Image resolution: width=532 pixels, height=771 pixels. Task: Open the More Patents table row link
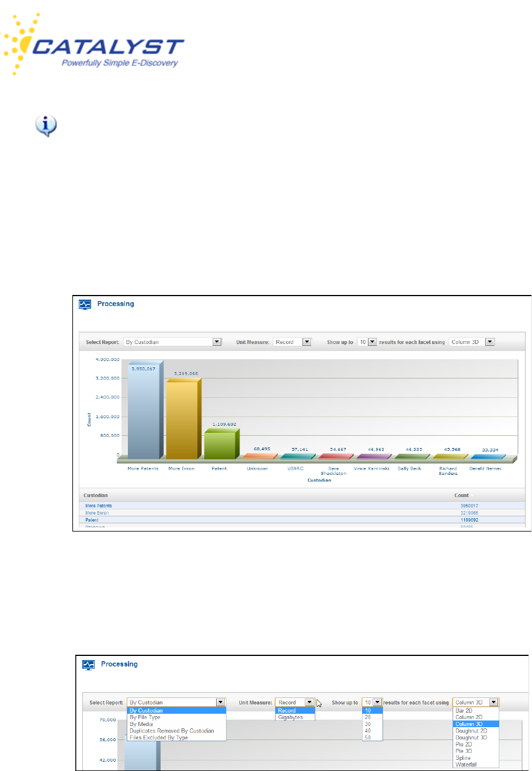(99, 506)
